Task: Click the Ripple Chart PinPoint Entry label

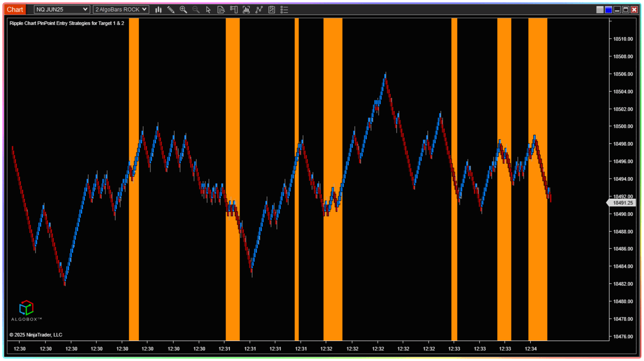Action: [67, 23]
